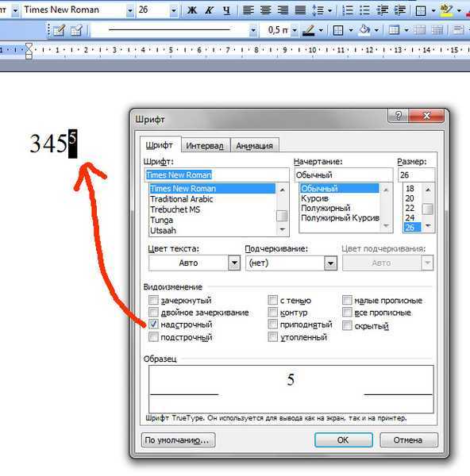
Task: Check the зачеркнутый option
Action: coord(153,300)
